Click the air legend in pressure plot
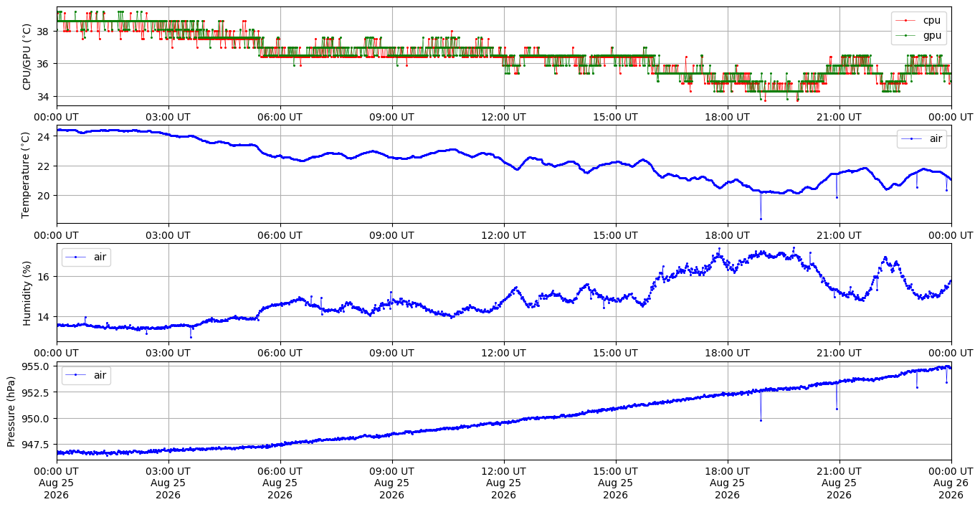 coord(86,375)
